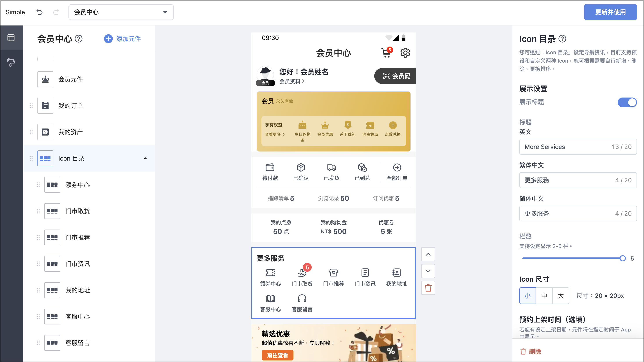Select the layout panel icon in the left sidebar
The height and width of the screenshot is (362, 644).
(11, 38)
